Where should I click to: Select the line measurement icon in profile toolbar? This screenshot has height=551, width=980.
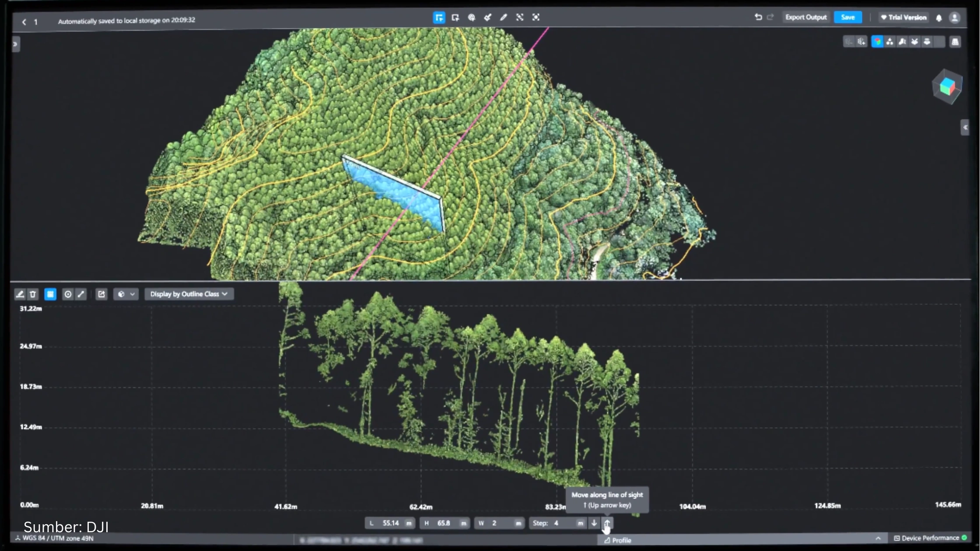point(81,294)
